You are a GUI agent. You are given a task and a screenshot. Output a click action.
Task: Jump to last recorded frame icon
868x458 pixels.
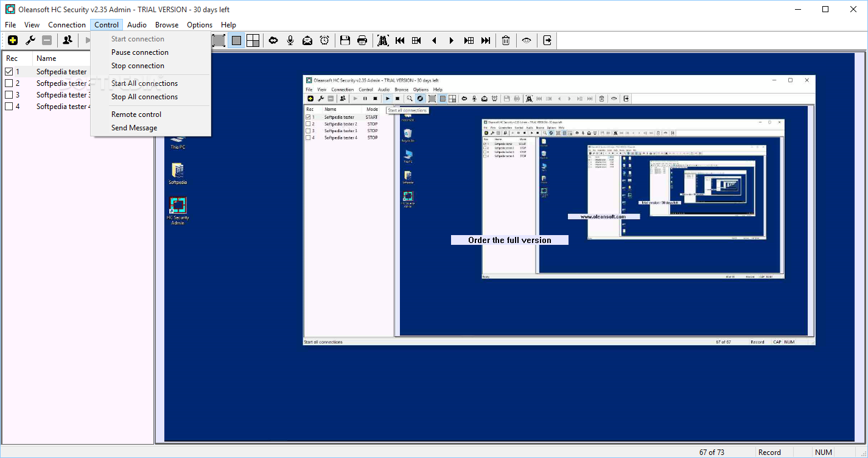[486, 41]
